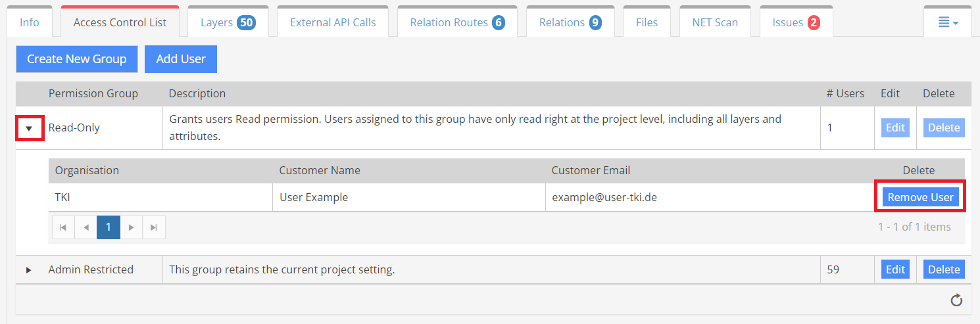Open the Issues tab
Viewport: 980px width, 324px height.
coord(795,22)
